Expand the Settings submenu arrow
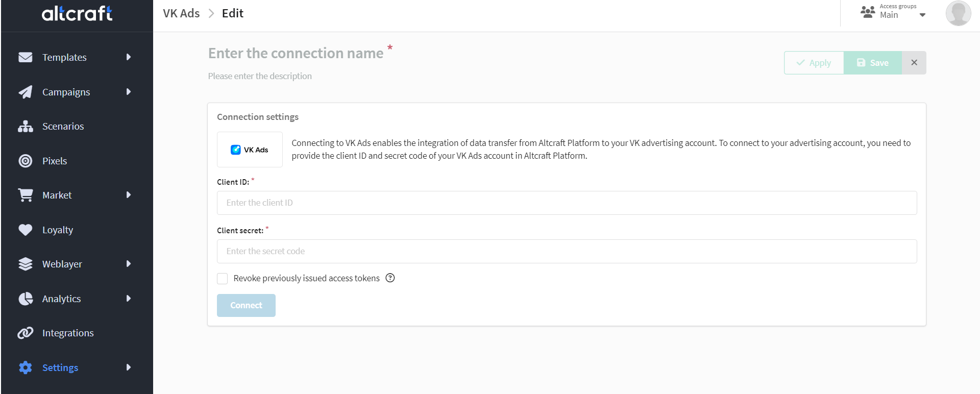This screenshot has height=394, width=980. (129, 367)
